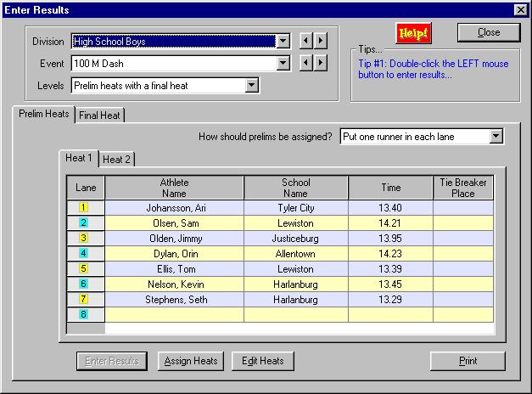Click the Close button
Image resolution: width=532 pixels, height=394 pixels.
(x=489, y=32)
